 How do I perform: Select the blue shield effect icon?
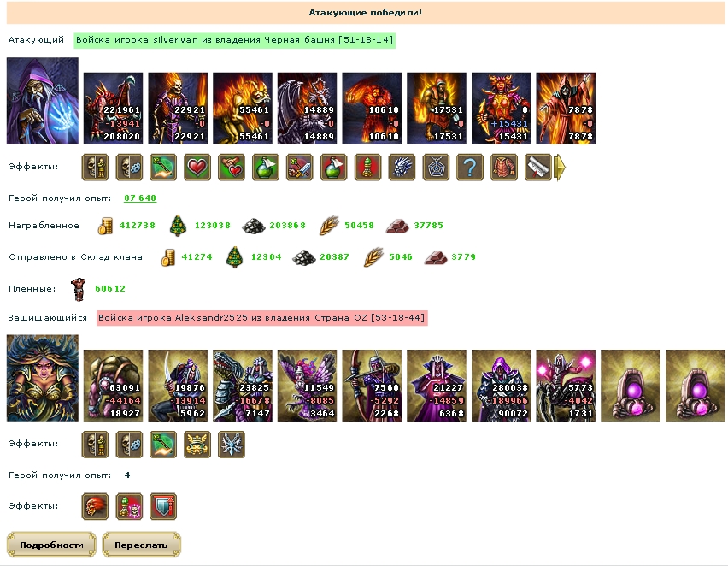coord(163,506)
